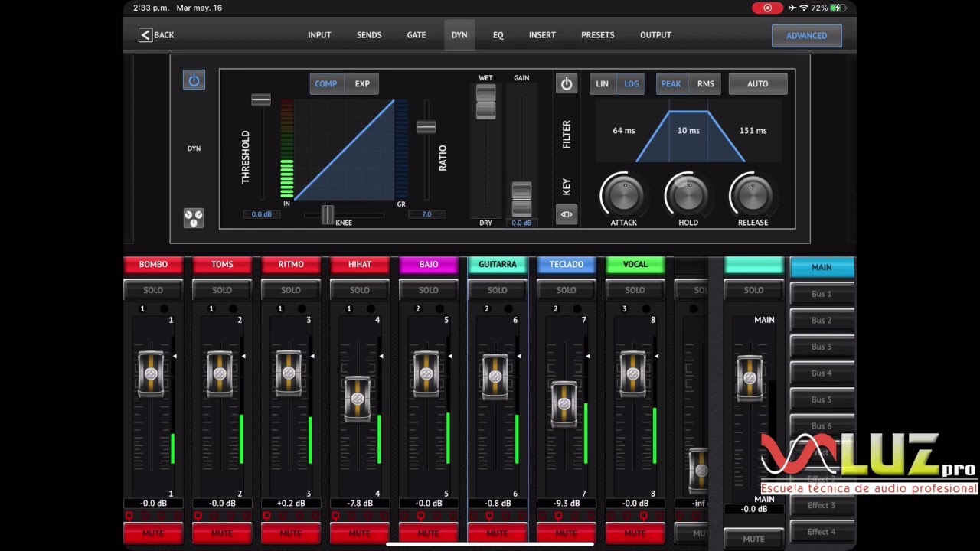Open the SENDS tab
Image resolution: width=980 pixels, height=551 pixels.
click(369, 35)
